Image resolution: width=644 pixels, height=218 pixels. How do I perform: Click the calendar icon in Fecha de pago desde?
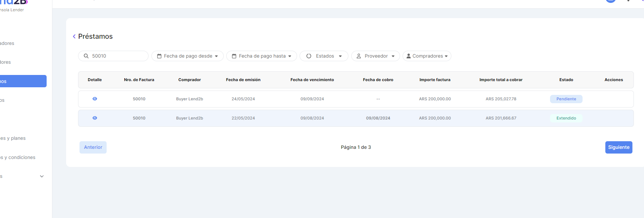tap(159, 56)
